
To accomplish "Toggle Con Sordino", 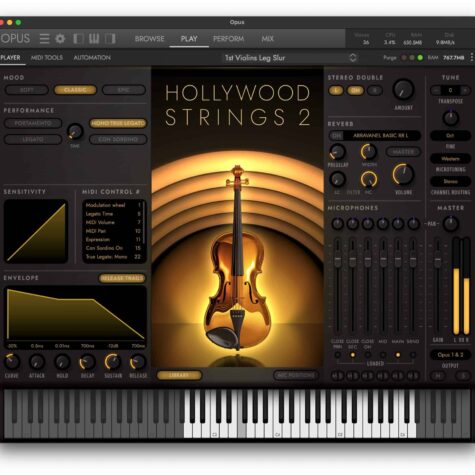I will 118,139.
